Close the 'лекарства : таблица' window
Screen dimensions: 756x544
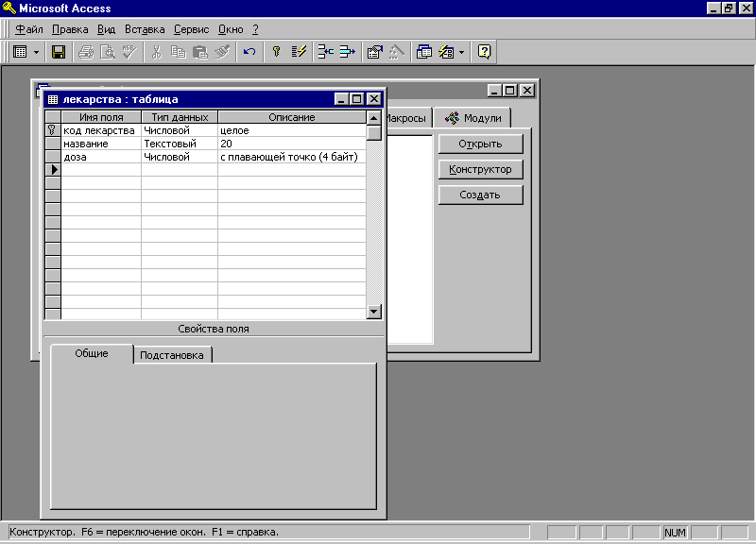[374, 99]
